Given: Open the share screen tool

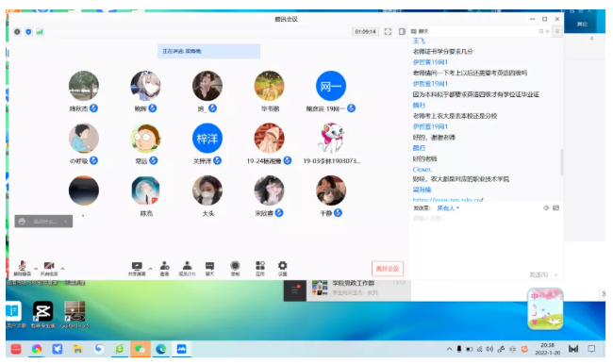Looking at the screenshot, I should coord(137,268).
